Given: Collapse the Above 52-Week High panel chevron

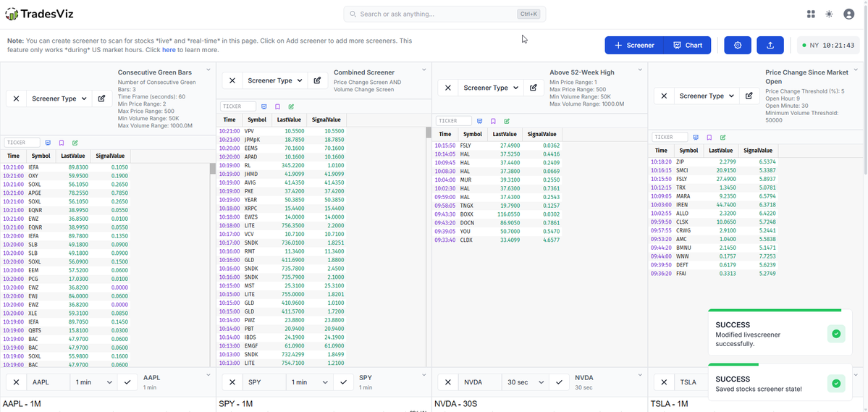Looking at the screenshot, I should click(640, 70).
